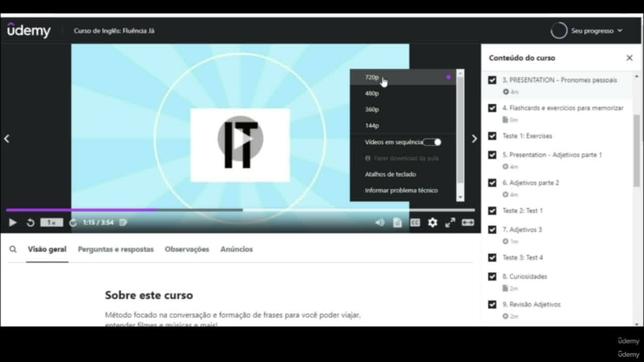Image resolution: width=644 pixels, height=362 pixels.
Task: Go to next lecture with right chevron
Action: (474, 139)
